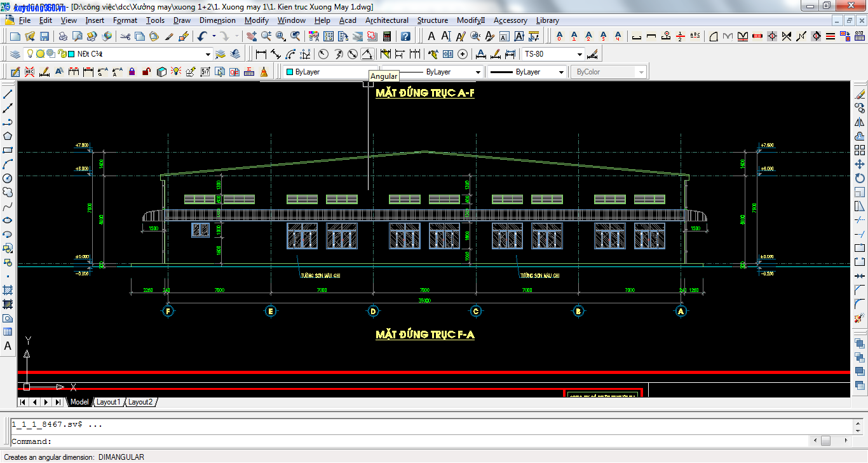Toggle layer lock padlock in layer control

click(x=63, y=54)
